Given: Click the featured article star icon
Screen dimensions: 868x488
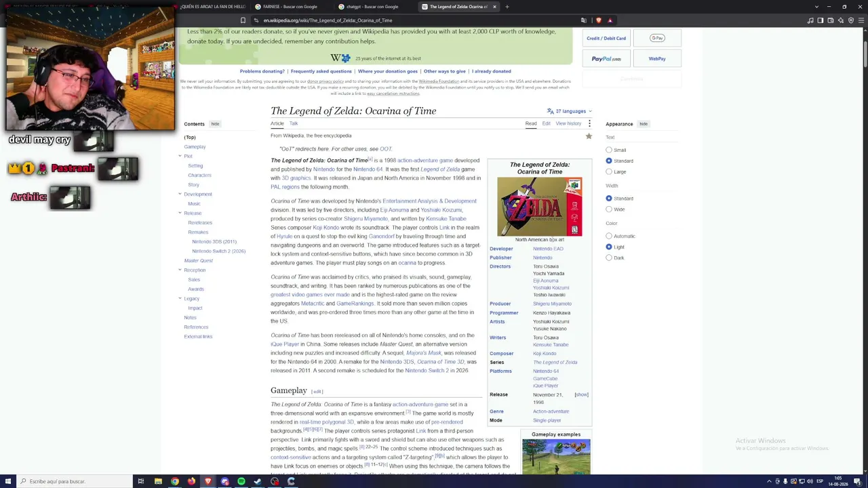Looking at the screenshot, I should coord(589,136).
